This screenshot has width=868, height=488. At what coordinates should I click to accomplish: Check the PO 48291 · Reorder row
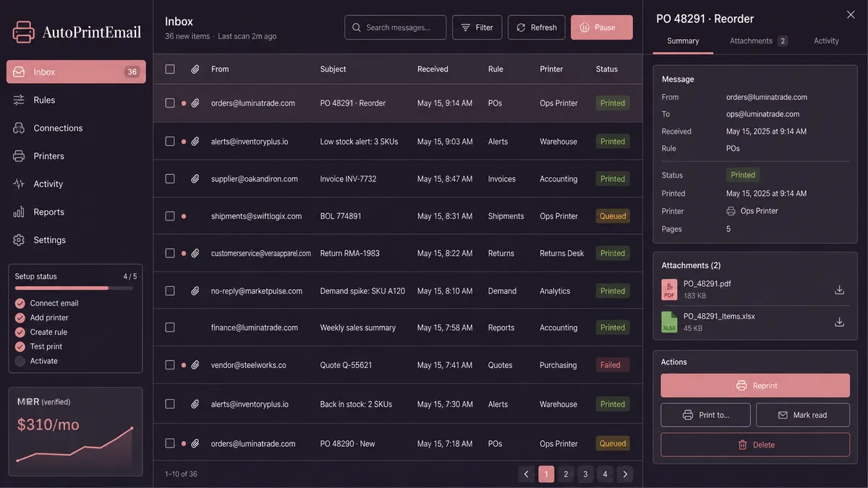coord(170,103)
